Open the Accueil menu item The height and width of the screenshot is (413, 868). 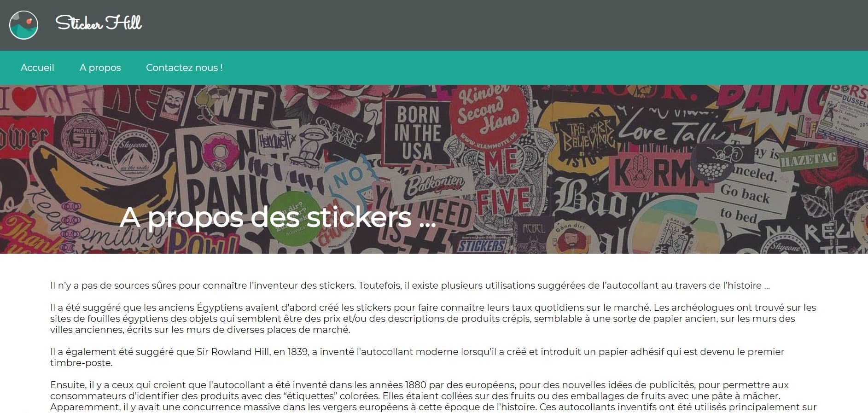pos(37,68)
